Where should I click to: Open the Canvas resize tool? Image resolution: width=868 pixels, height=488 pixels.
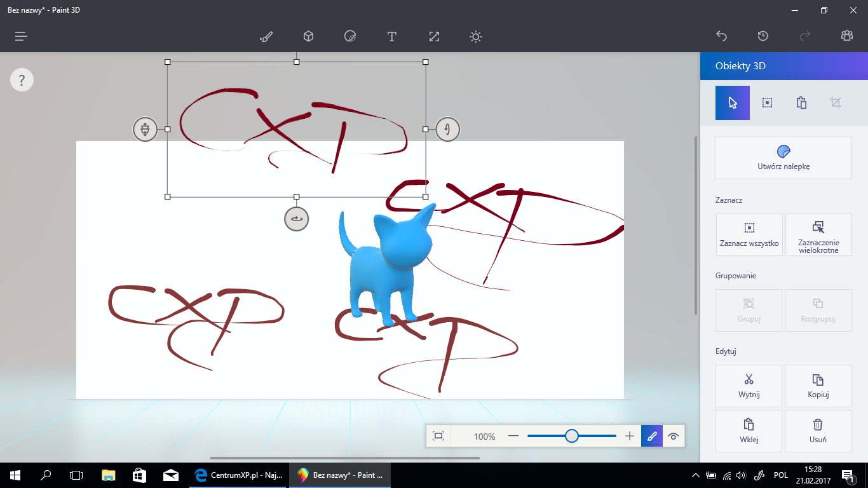[434, 36]
